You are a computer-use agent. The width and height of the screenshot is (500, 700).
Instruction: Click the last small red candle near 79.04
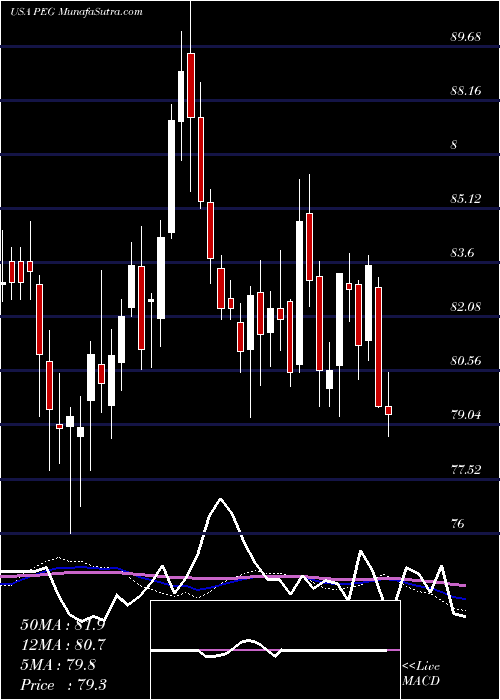[389, 410]
